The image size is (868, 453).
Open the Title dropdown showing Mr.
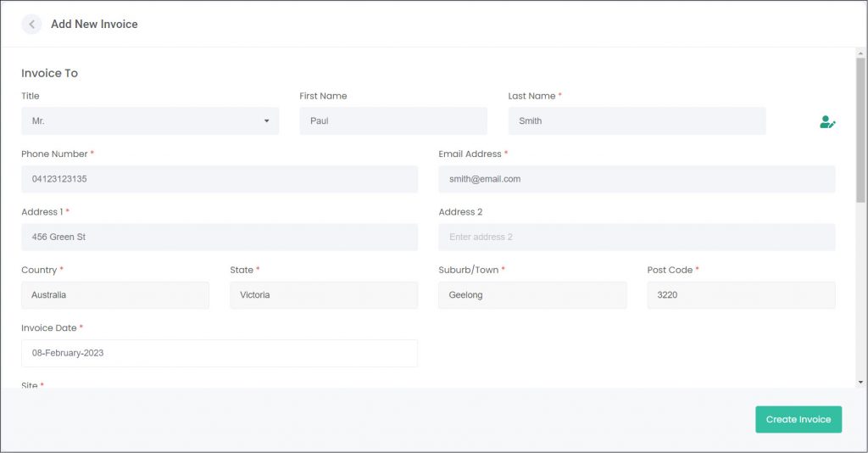tap(150, 120)
